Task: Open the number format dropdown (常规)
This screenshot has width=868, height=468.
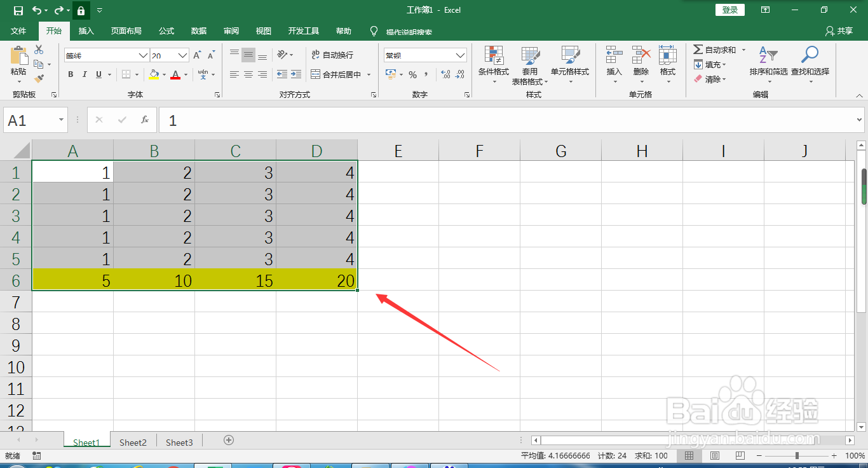Action: click(x=461, y=55)
